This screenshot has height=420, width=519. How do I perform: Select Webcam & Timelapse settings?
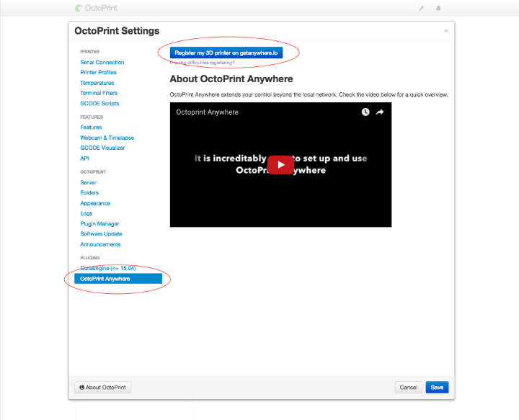pos(107,138)
